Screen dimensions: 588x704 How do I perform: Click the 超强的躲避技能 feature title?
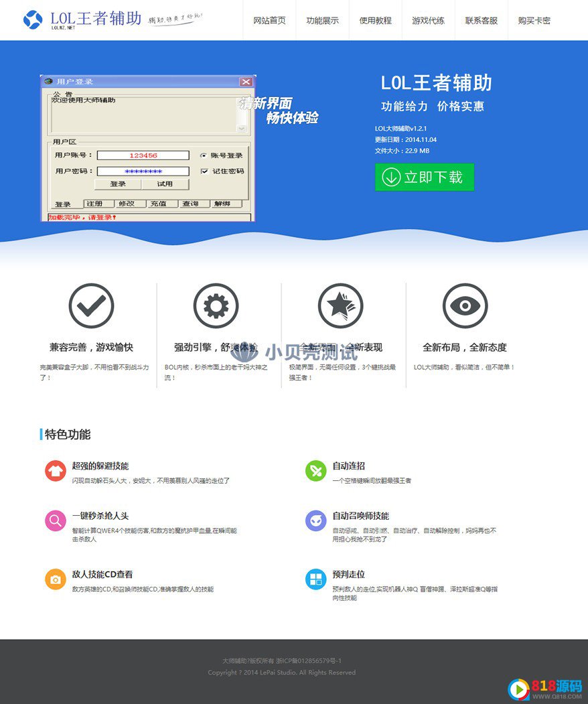pos(100,466)
